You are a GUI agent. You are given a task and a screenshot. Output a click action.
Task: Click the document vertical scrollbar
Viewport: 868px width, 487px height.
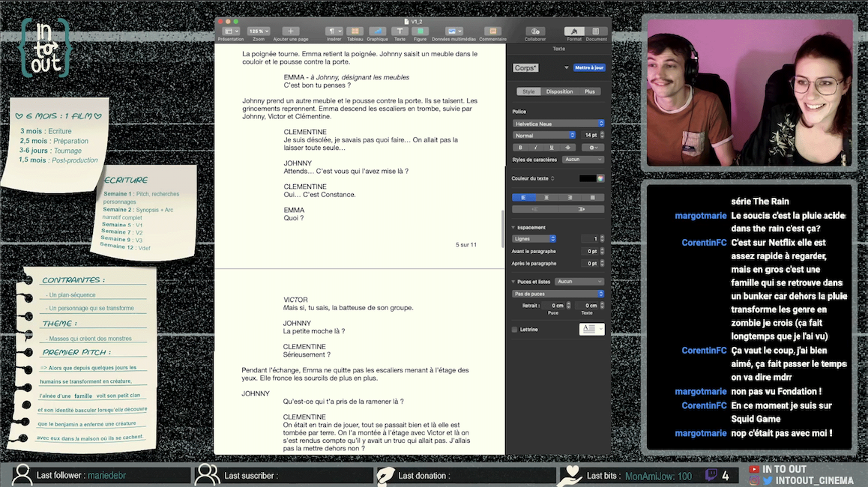[x=503, y=229]
